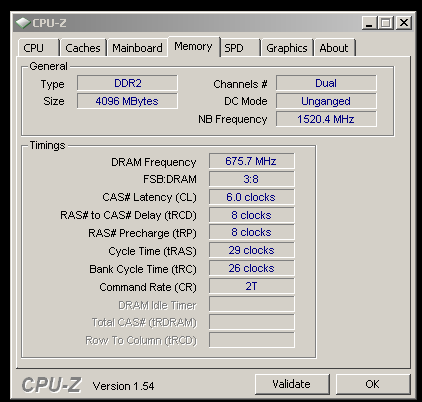Image resolution: width=422 pixels, height=402 pixels.
Task: Close the CPU-Z window
Action: point(404,23)
